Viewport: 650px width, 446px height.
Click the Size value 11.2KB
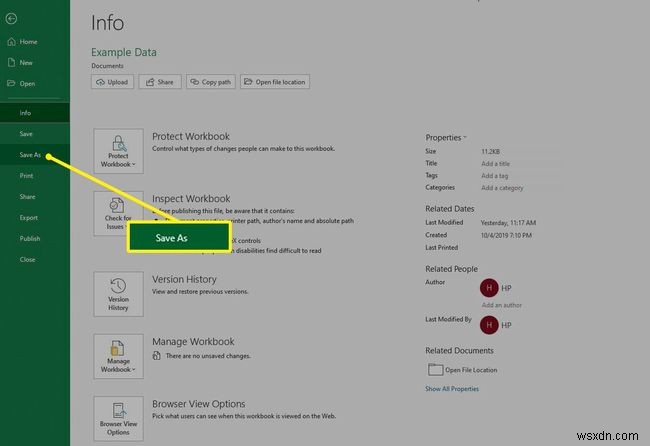pos(490,151)
